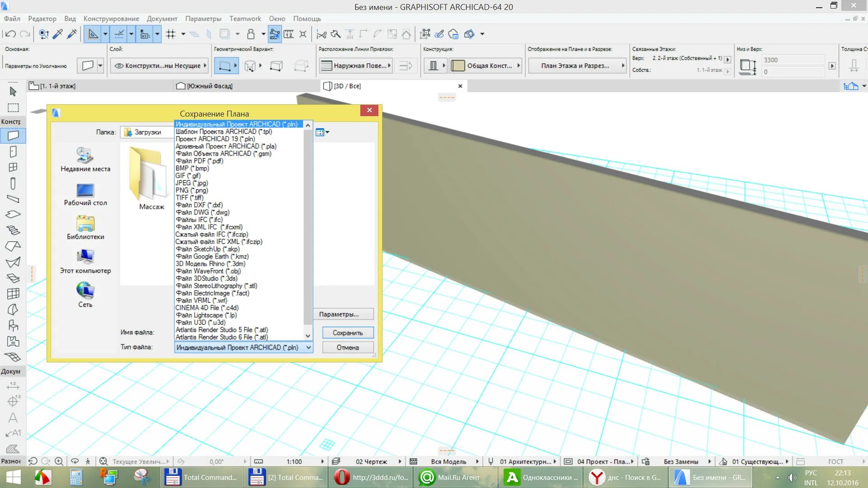This screenshot has width=868, height=488.
Task: Choose Файл PDF (*.pdf) file type
Action: pos(199,161)
